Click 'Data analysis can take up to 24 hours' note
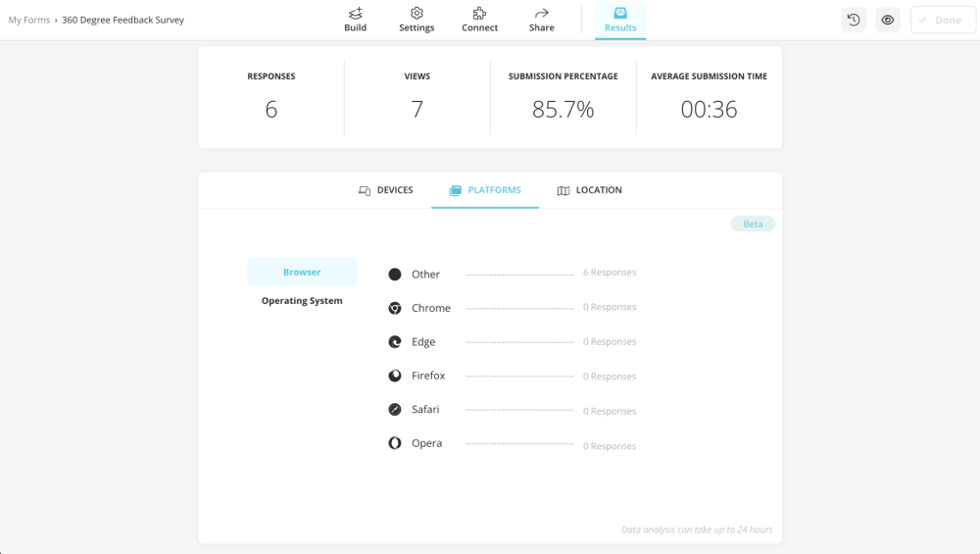The height and width of the screenshot is (554, 980). 697,529
